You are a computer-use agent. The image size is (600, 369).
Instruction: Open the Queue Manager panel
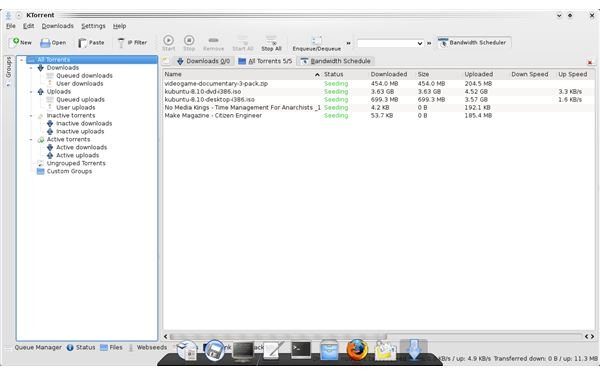pos(38,347)
